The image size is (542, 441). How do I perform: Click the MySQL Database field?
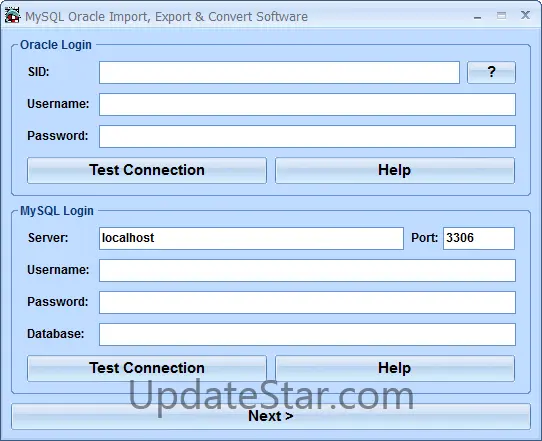307,335
